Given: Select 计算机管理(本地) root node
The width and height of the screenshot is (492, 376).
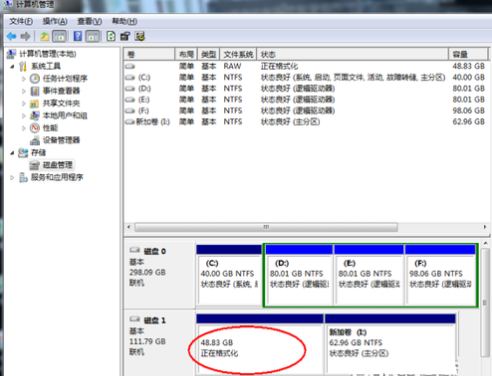Looking at the screenshot, I should pyautogui.click(x=48, y=54).
